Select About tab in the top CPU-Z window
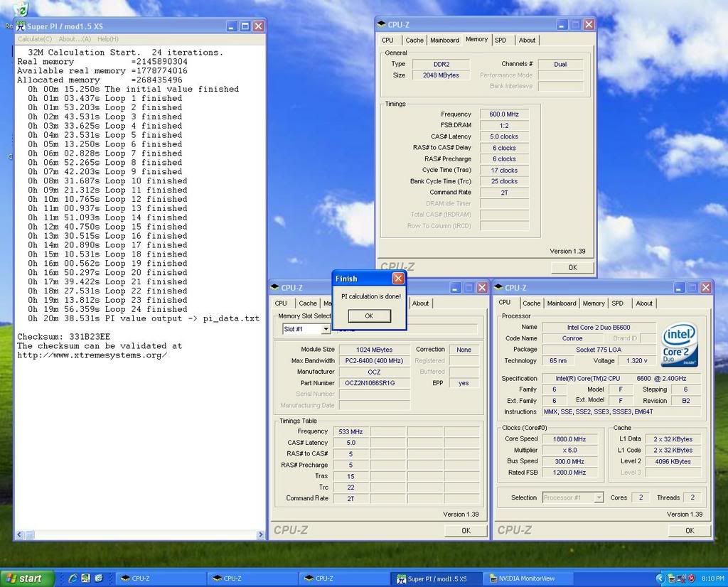Screen dimensions: 728x587 527,41
